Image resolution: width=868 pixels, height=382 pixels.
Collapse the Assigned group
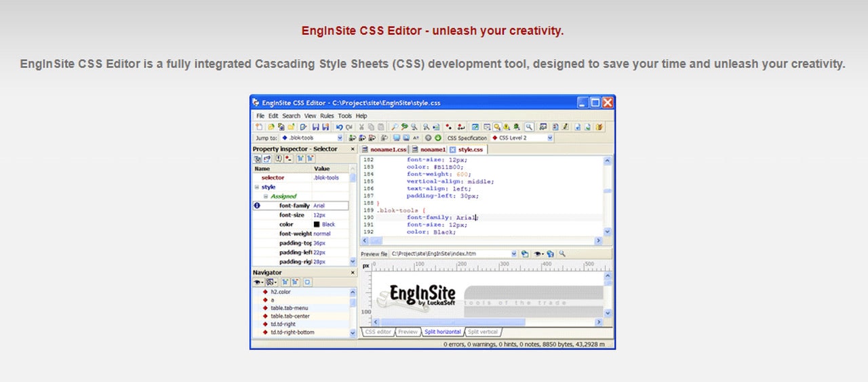pyautogui.click(x=266, y=196)
